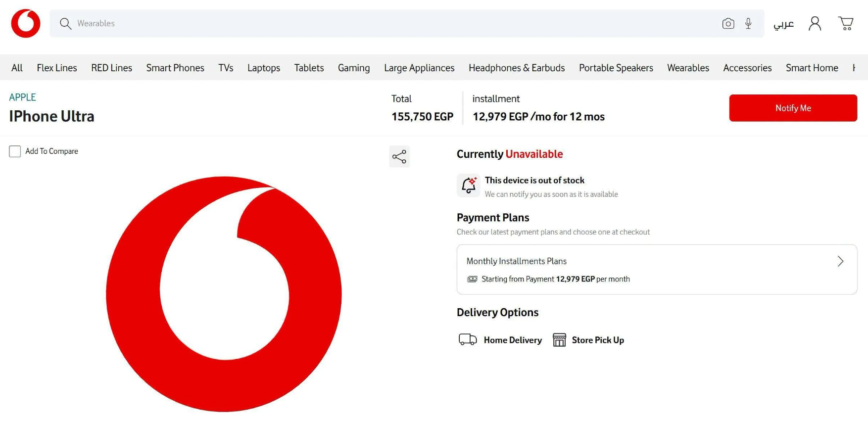This screenshot has width=868, height=421.
Task: Click the 12,979 EGP /mo installment text
Action: click(538, 117)
